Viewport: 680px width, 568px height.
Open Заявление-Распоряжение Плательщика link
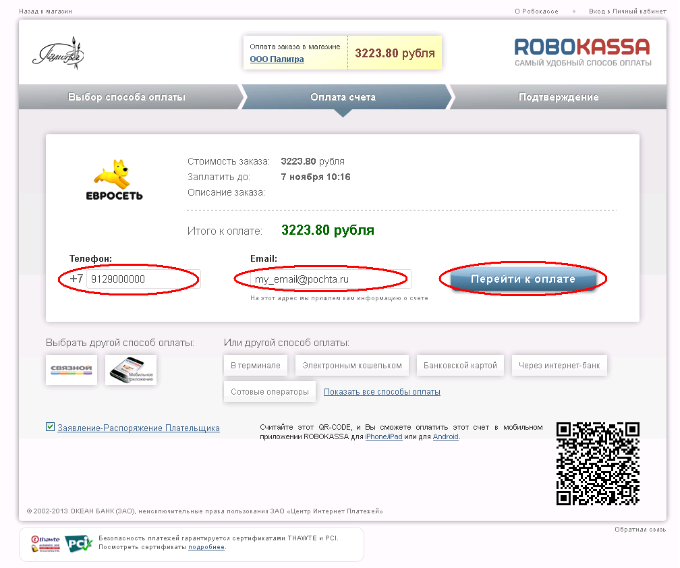(138, 428)
